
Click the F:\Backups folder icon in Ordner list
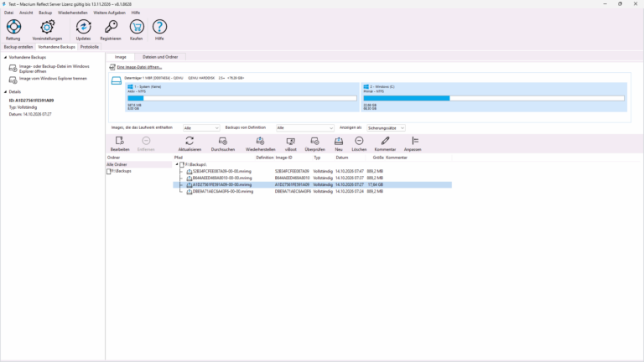[109, 171]
